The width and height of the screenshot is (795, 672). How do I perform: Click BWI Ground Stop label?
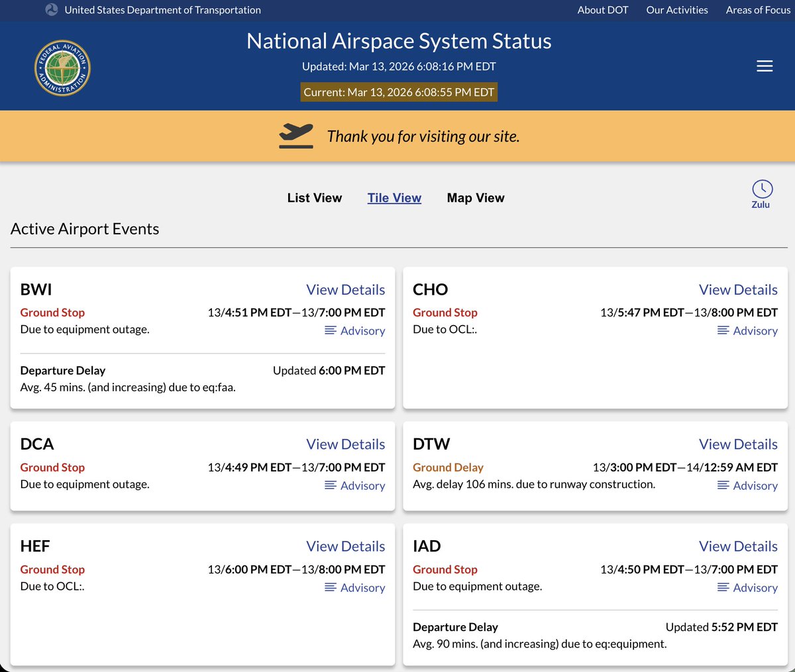coord(52,312)
